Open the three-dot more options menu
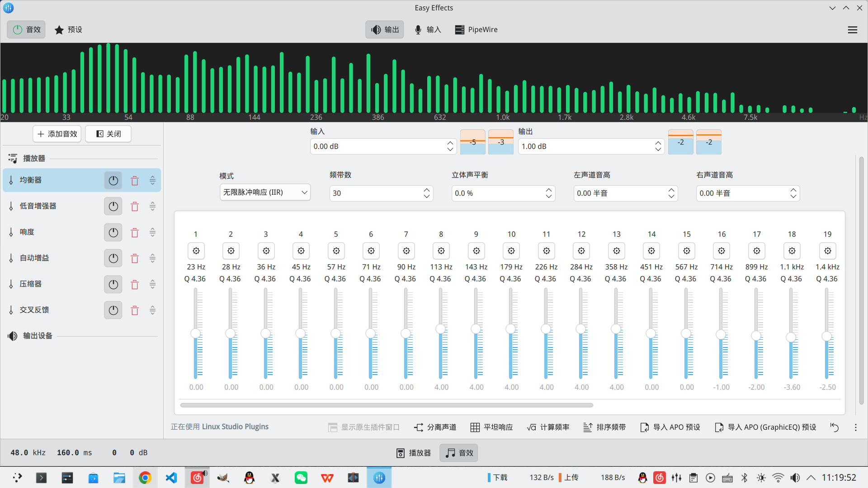The image size is (868, 488). pyautogui.click(x=855, y=427)
